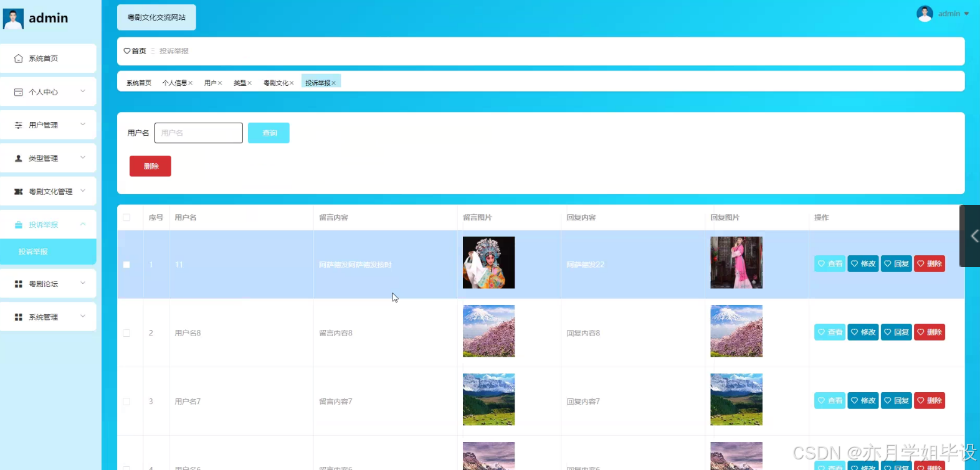Expand the 粤剧文化管理 menu chevron

(x=83, y=191)
